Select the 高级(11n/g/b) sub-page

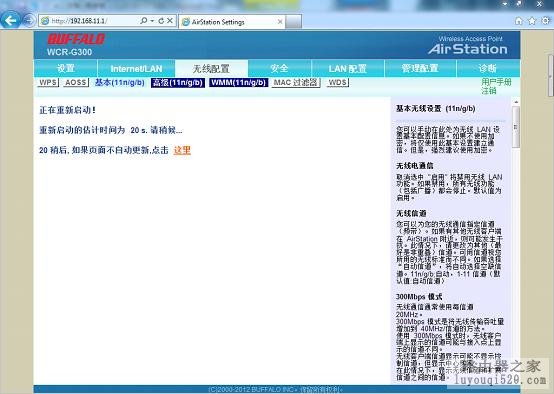(x=178, y=82)
